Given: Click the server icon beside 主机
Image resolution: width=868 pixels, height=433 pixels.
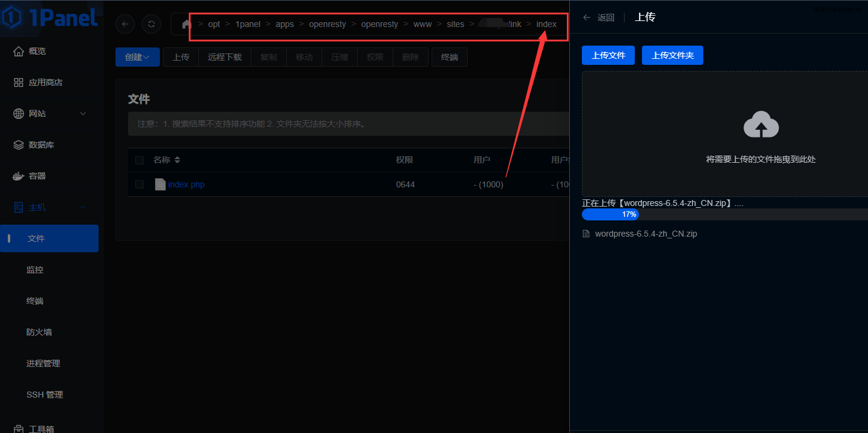Looking at the screenshot, I should click(x=19, y=207).
